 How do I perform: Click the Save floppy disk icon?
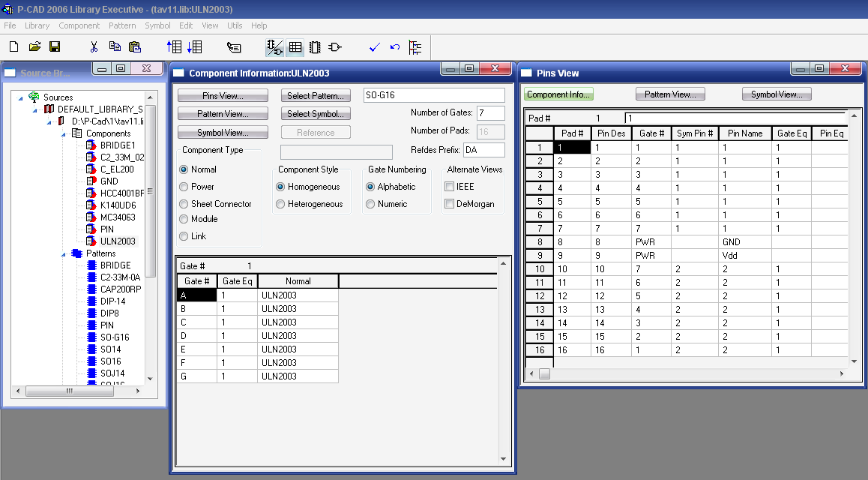pos(55,47)
